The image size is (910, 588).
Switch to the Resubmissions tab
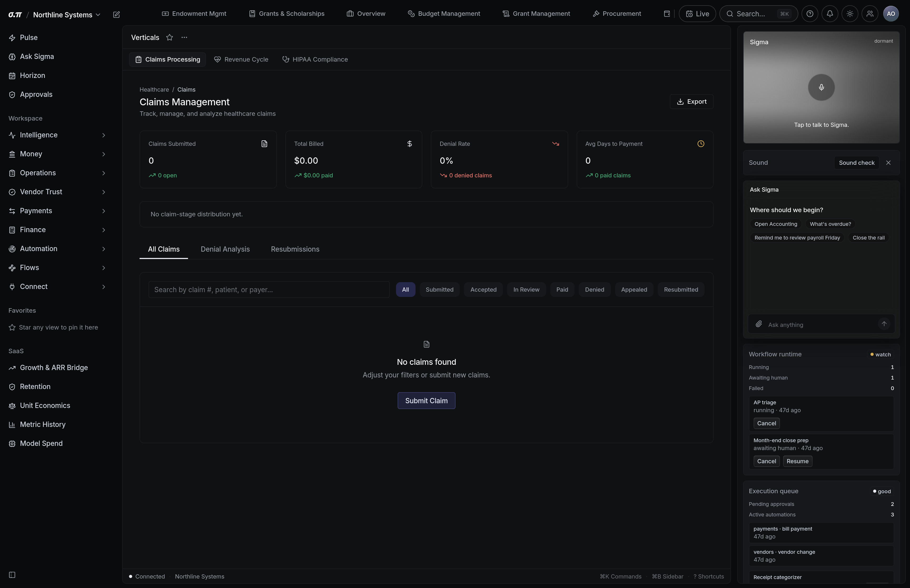coord(295,249)
